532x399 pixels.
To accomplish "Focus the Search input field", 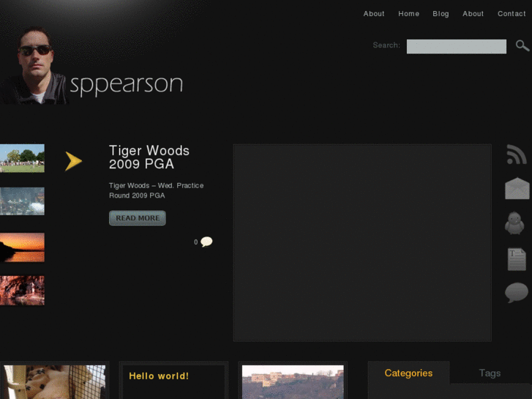I will pos(457,47).
